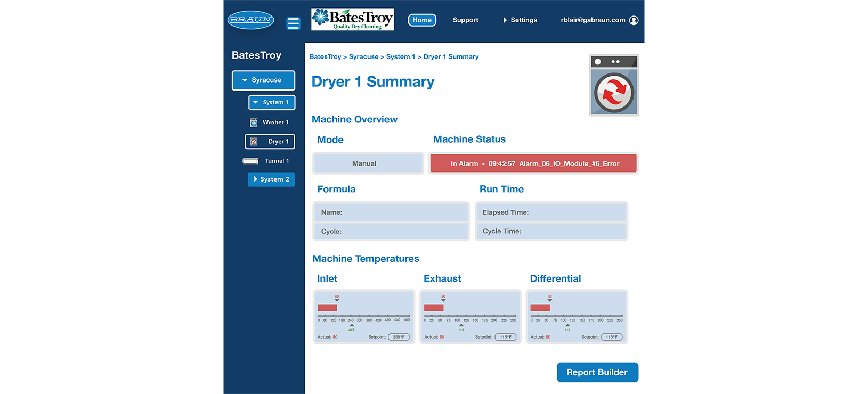Select Washer 1 in the sidebar
Viewport: 868px width, 394px height.
click(x=275, y=122)
